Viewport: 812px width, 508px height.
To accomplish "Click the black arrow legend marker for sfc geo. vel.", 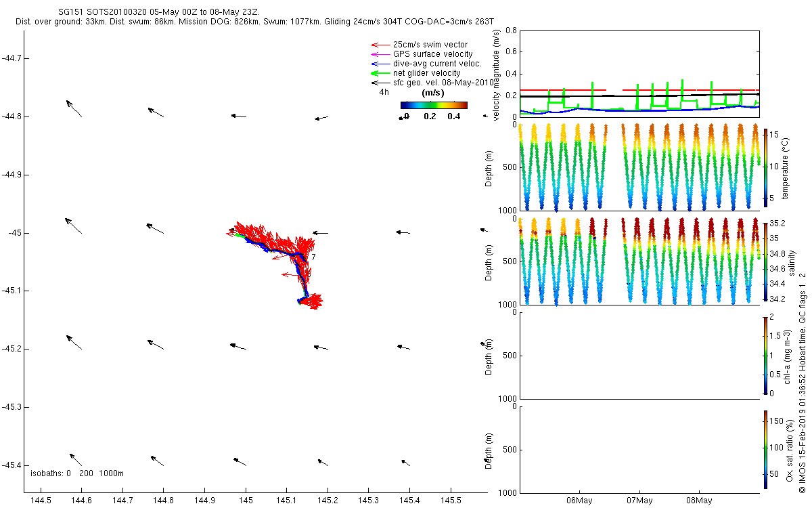I will point(379,83).
